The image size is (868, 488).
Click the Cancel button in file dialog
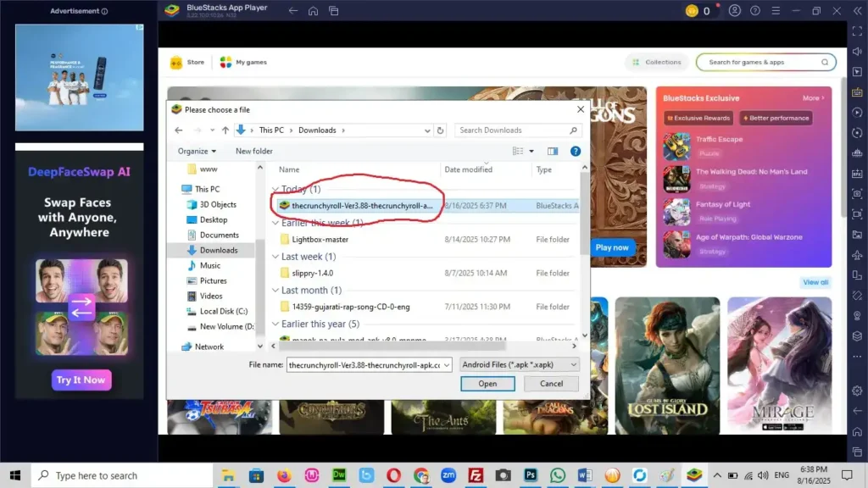[x=551, y=384]
